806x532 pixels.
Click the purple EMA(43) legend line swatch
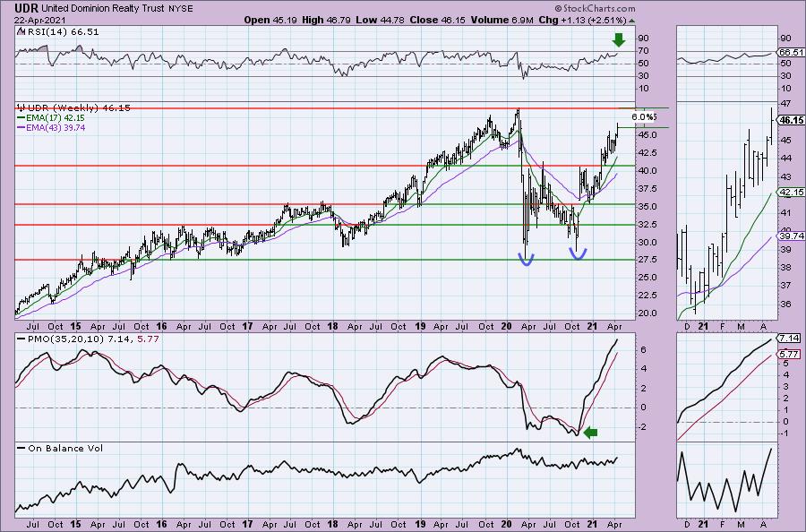point(21,127)
